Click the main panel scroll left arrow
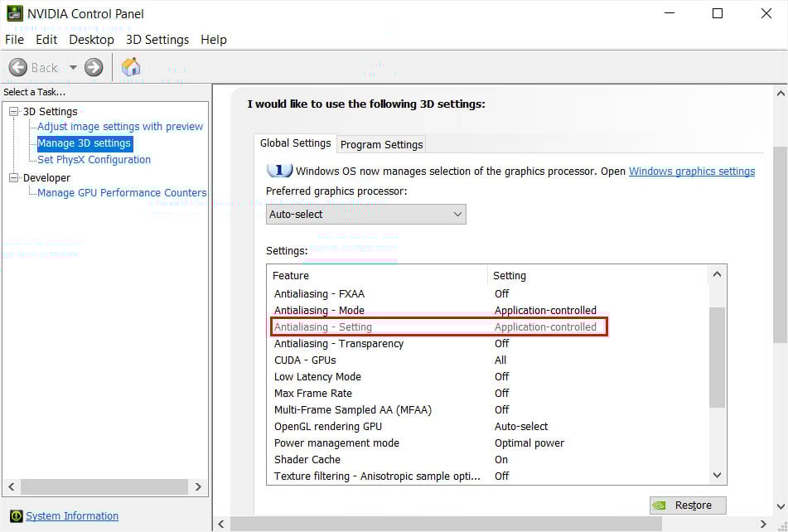The width and height of the screenshot is (788, 532). pyautogui.click(x=221, y=525)
